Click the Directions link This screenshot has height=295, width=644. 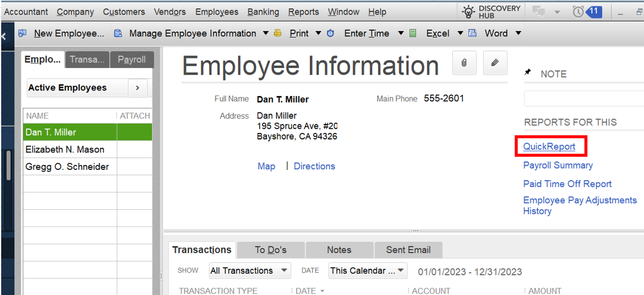pyautogui.click(x=314, y=166)
